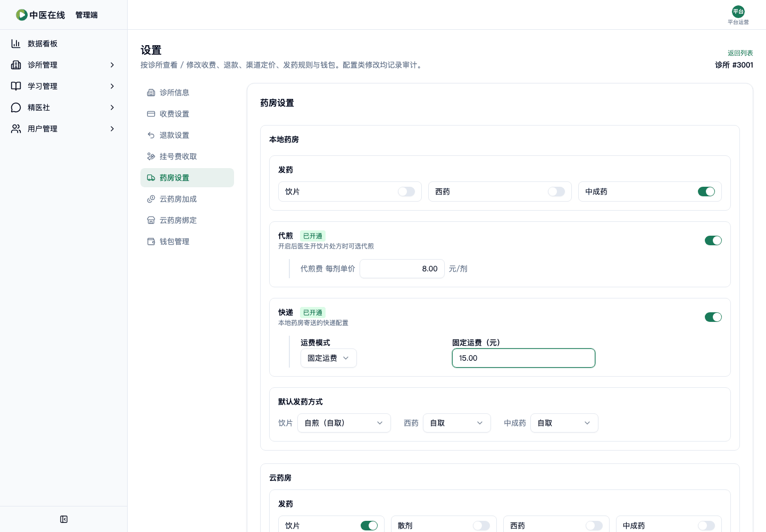766x532 pixels.
Task: Click the 精医社 chat bubble icon
Action: [x=16, y=107]
